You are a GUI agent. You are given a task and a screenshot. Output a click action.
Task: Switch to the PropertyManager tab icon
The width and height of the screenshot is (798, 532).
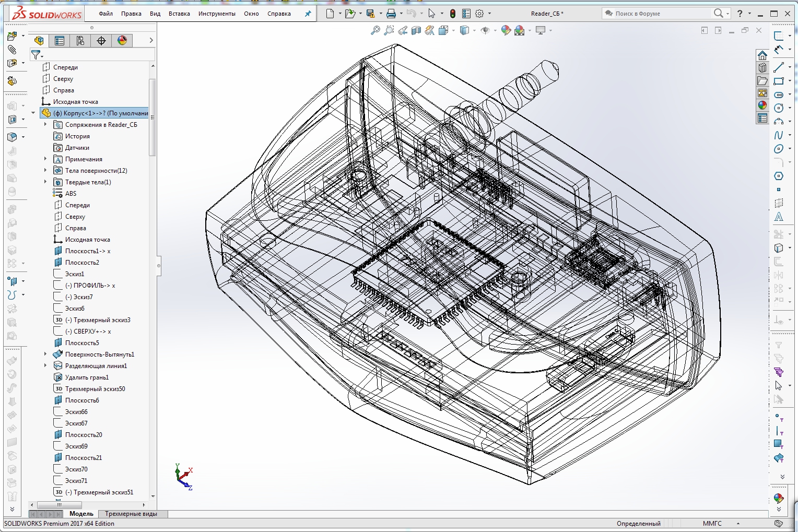[x=60, y=40]
